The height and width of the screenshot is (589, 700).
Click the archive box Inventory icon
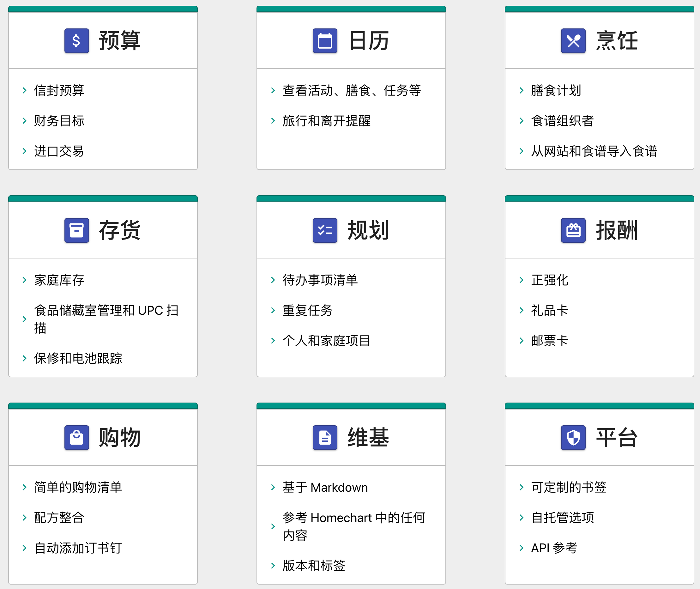pyautogui.click(x=76, y=230)
